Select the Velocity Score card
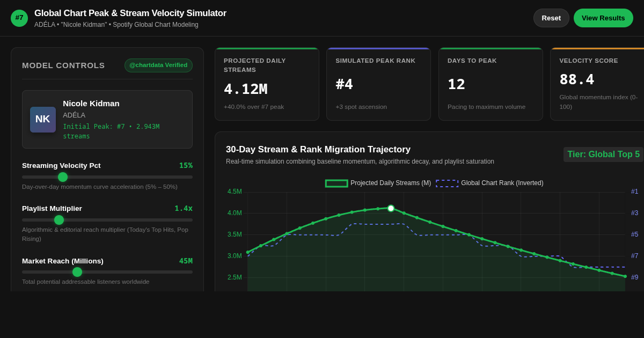Viewport: 644px width, 338px height. click(597, 84)
